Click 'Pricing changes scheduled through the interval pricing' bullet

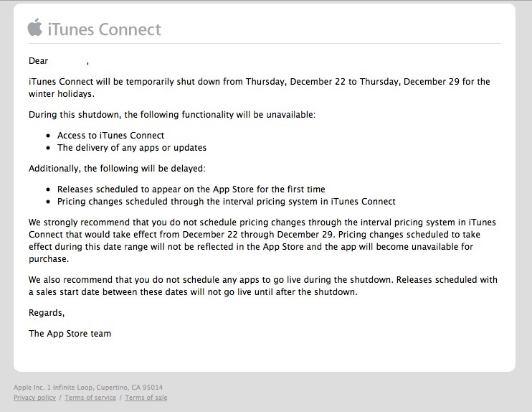click(x=227, y=202)
